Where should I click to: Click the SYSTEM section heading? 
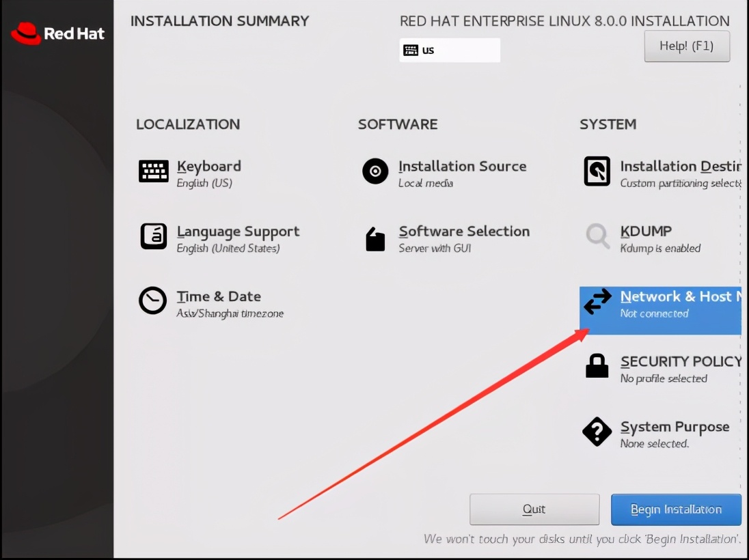[608, 124]
